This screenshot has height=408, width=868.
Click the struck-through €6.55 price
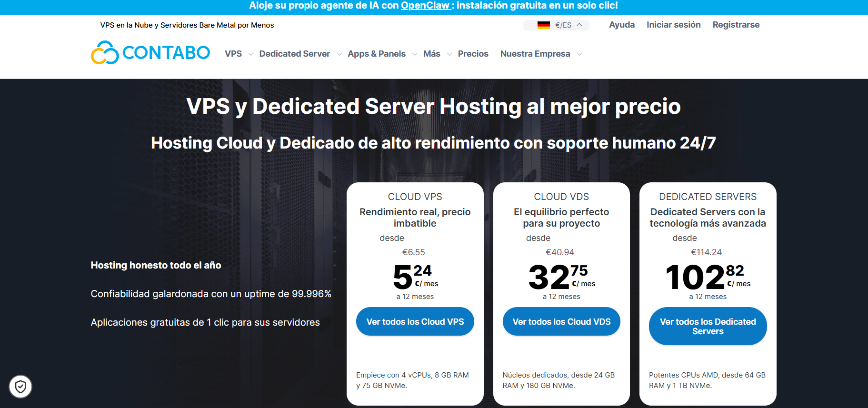click(x=414, y=252)
